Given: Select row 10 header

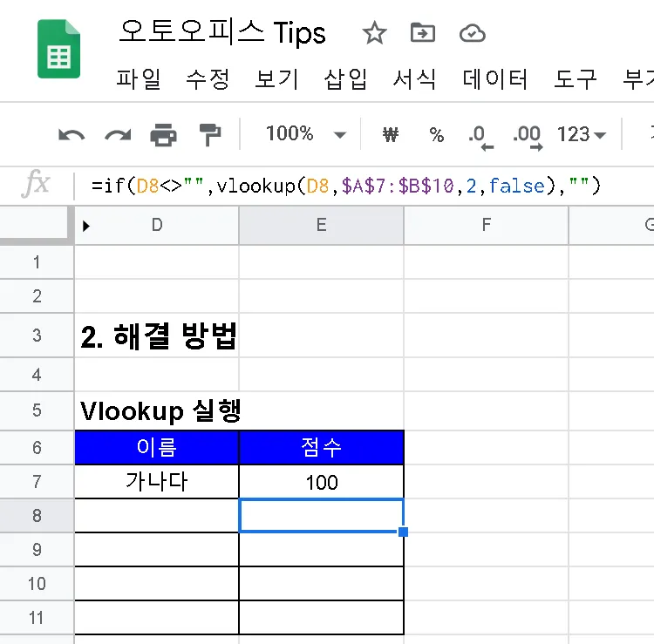Looking at the screenshot, I should coord(37,584).
